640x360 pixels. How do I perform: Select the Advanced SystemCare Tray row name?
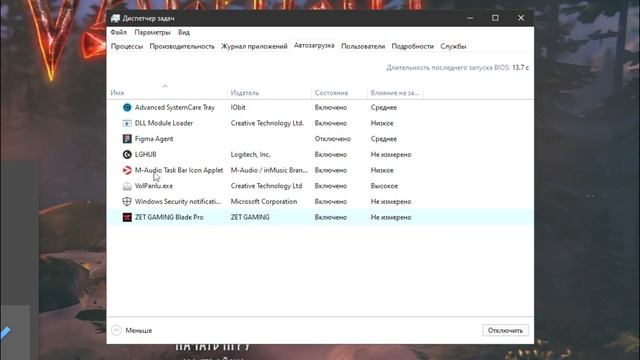click(x=175, y=107)
